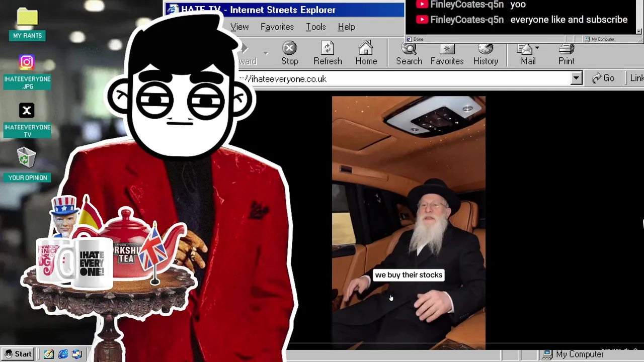Launch the Outlook Express quick-launch icon

(x=77, y=354)
